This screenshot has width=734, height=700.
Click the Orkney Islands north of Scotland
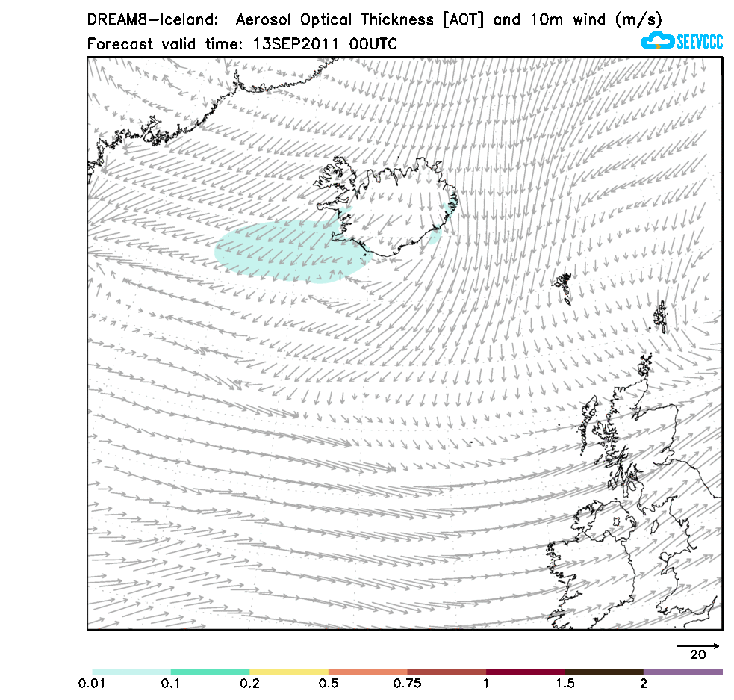click(645, 367)
